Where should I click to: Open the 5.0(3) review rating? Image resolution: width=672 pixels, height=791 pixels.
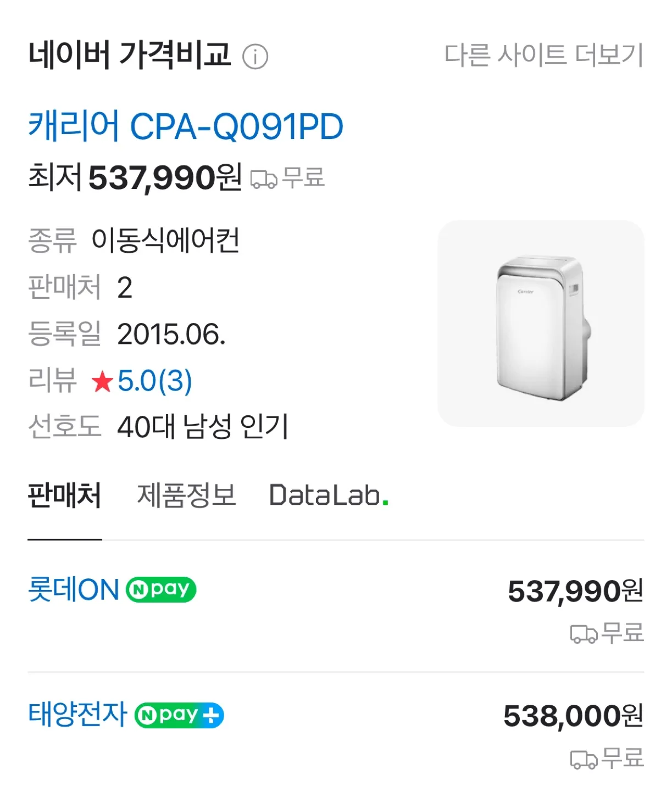pos(155,381)
